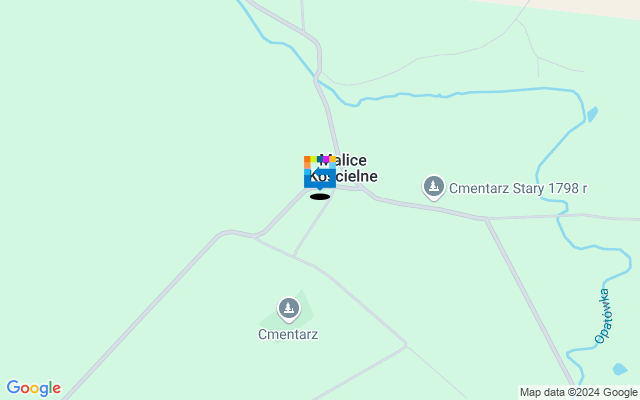This screenshot has width=640, height=400.
Task: Click the Malice Kościelne village label
Action: coord(343,168)
